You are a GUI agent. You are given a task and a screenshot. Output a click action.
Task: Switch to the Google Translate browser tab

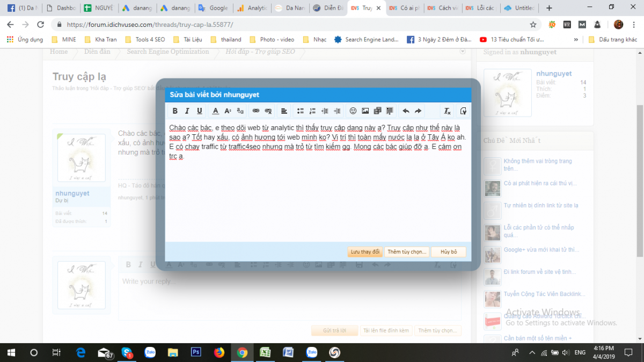pyautogui.click(x=214, y=8)
